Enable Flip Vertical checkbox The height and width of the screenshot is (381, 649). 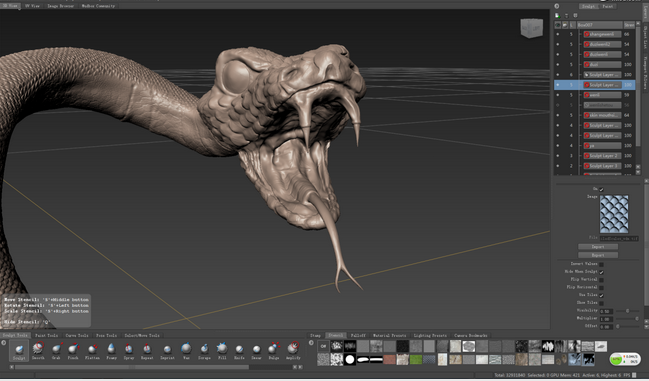click(601, 280)
